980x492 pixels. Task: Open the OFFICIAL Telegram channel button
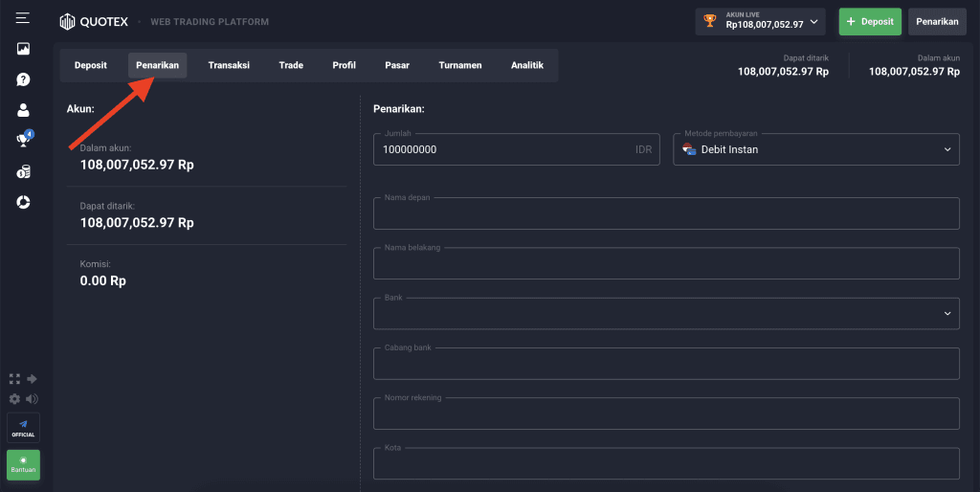[x=23, y=428]
